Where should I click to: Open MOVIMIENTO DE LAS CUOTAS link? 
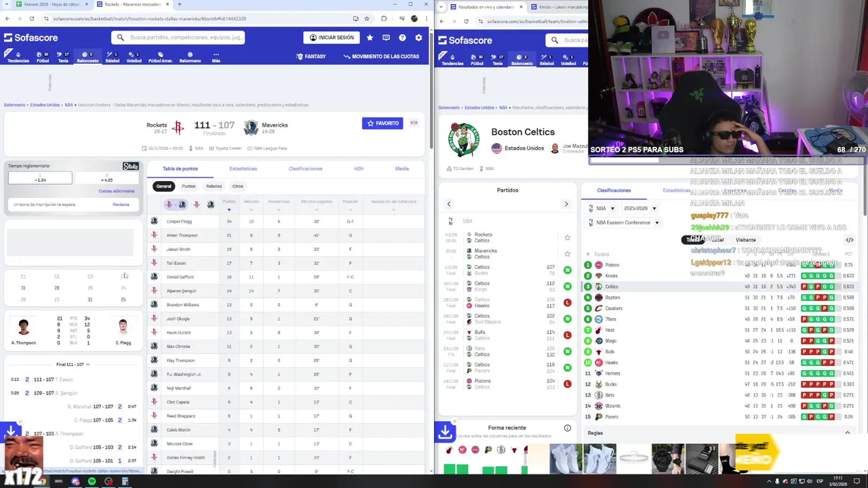(381, 56)
